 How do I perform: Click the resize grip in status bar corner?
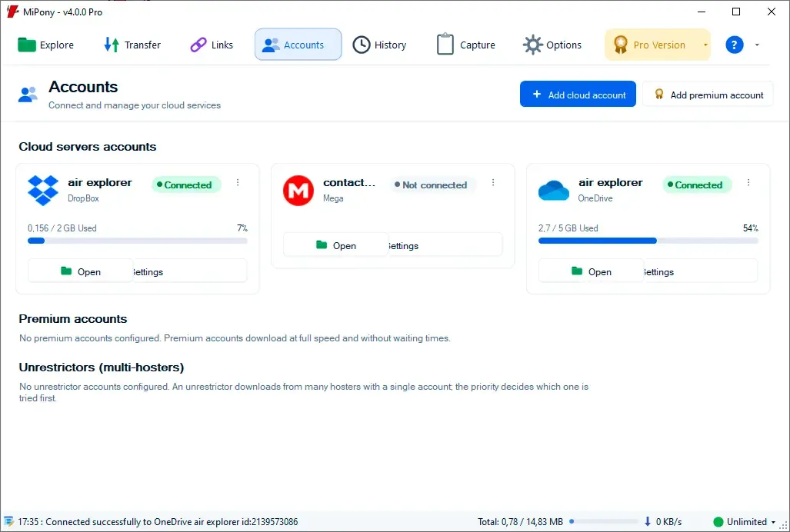[x=784, y=525]
